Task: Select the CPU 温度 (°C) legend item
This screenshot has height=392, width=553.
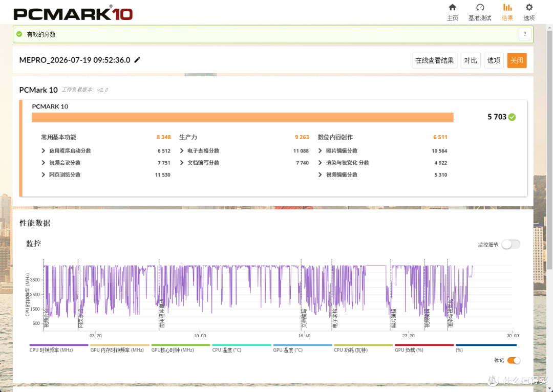Action: 241,348
